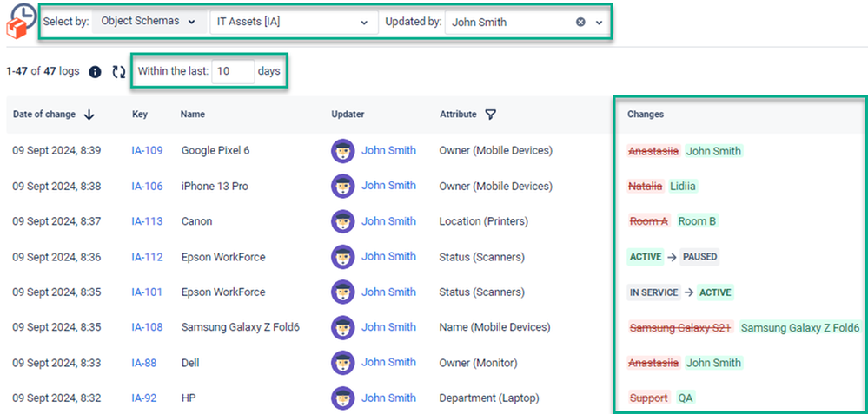Click the IN SERVICE status lozenge

click(x=653, y=292)
